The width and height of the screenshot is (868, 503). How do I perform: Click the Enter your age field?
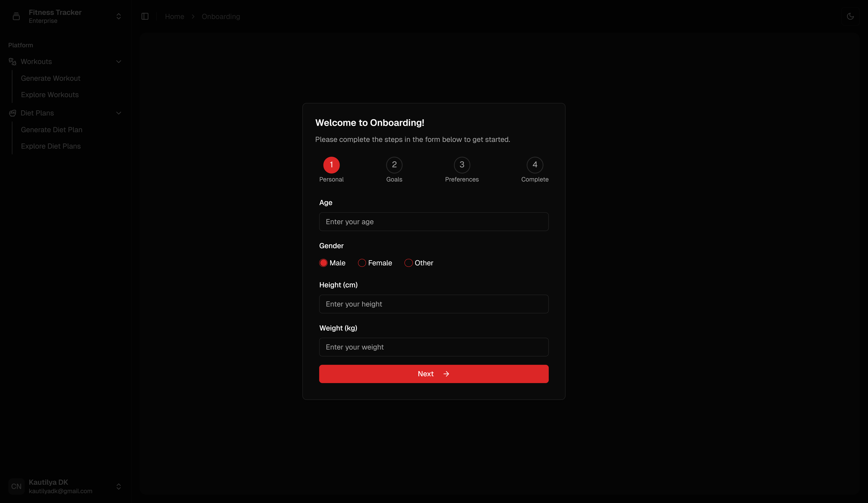434,222
